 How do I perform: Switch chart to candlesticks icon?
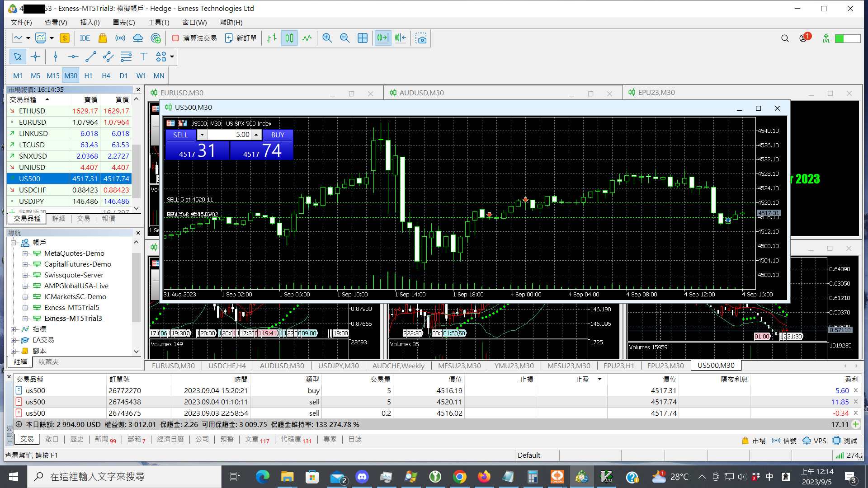[x=289, y=38]
